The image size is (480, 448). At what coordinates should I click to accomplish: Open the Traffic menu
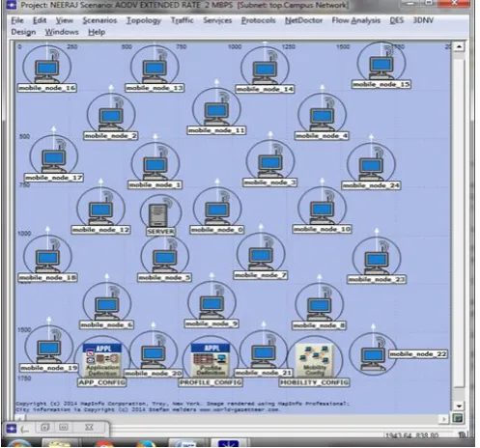click(x=182, y=20)
